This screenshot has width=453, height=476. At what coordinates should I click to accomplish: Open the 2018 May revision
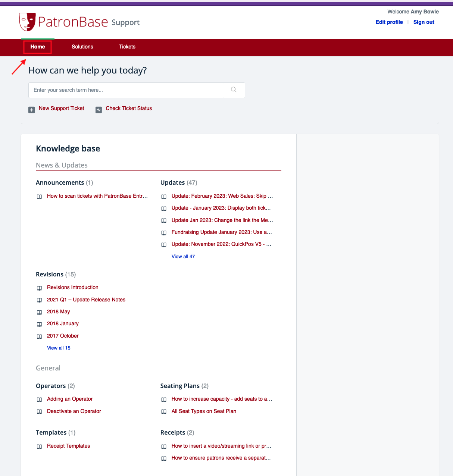click(59, 311)
